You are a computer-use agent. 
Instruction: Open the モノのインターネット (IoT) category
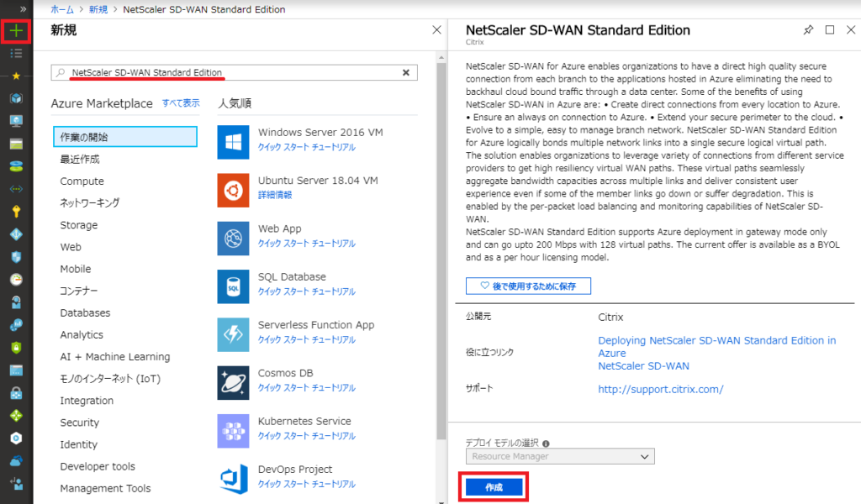coord(110,378)
